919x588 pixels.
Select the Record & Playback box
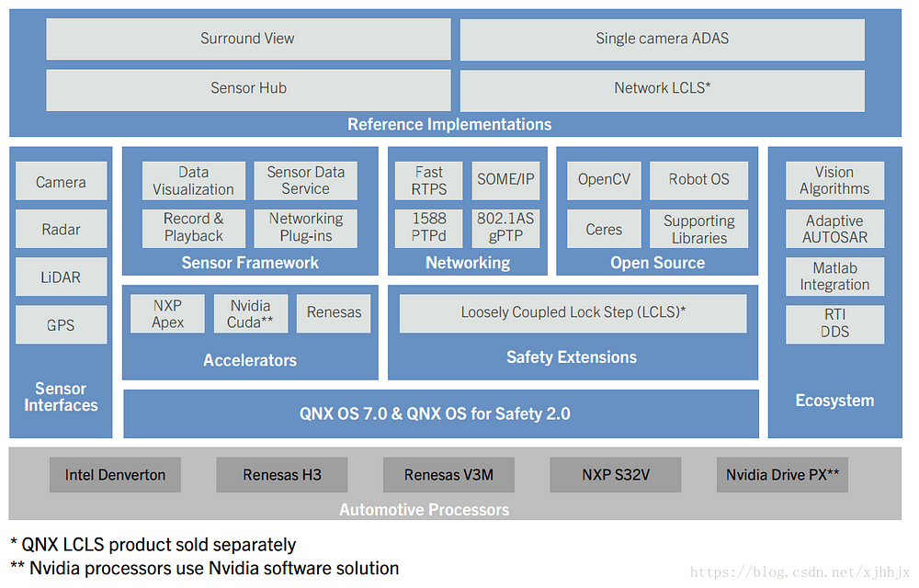click(x=193, y=228)
